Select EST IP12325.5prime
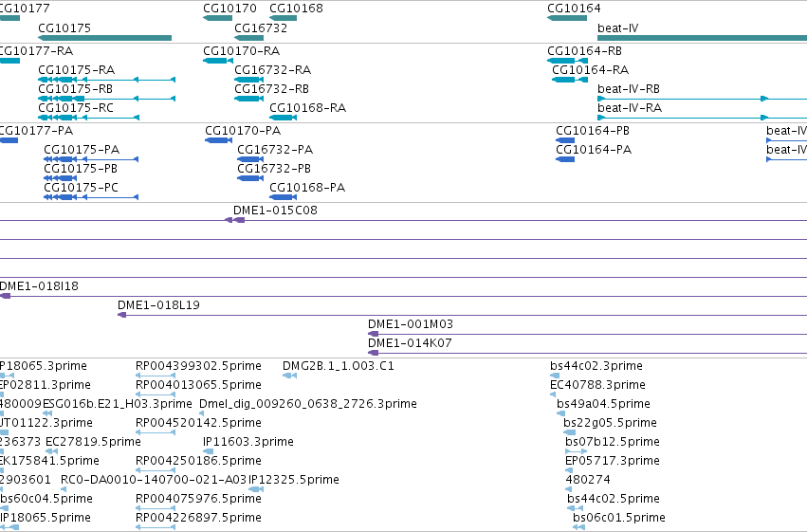This screenshot has height=532, width=807. point(256,490)
